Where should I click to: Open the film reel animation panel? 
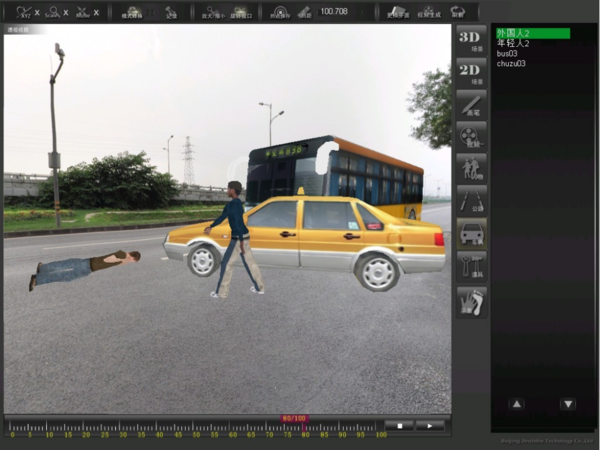[x=471, y=136]
